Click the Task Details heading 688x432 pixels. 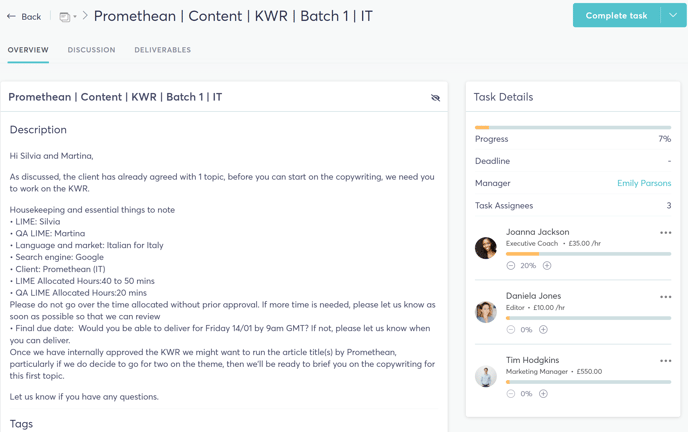[503, 97]
